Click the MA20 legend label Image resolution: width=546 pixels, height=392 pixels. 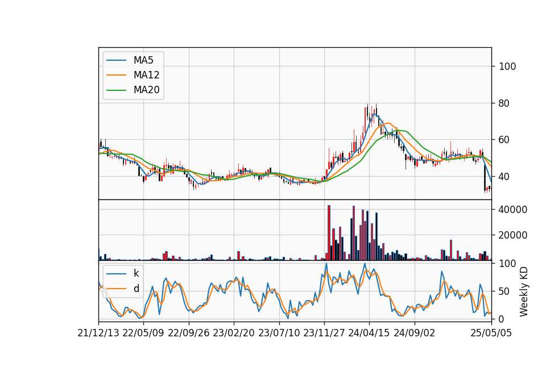(147, 90)
